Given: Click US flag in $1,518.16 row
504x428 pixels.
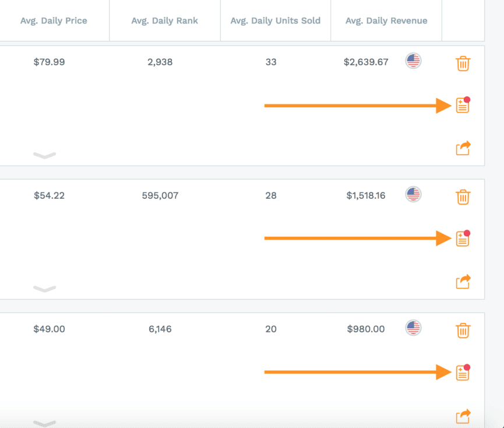Looking at the screenshot, I should click(413, 194).
